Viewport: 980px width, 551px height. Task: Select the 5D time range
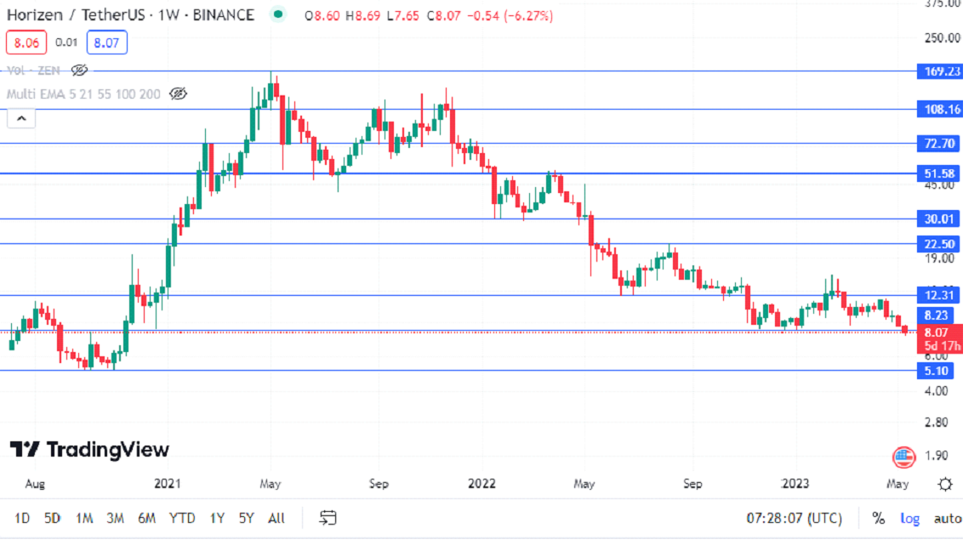tap(53, 518)
